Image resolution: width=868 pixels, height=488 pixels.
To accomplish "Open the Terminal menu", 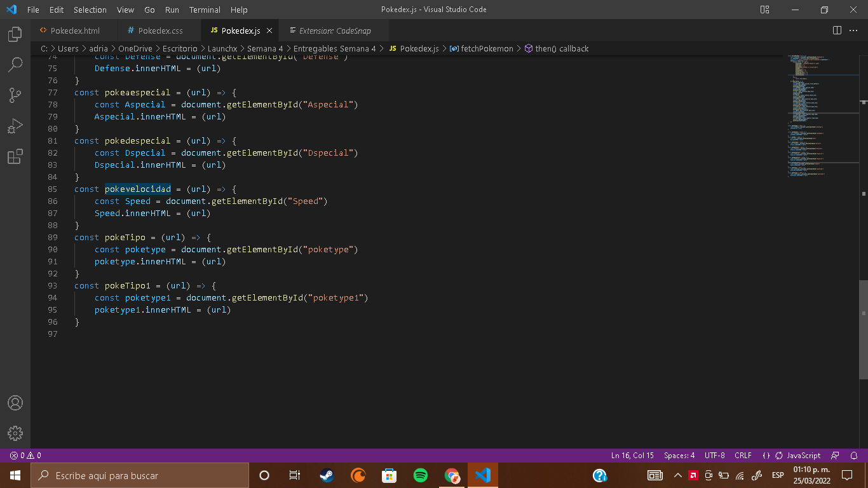I will [205, 10].
